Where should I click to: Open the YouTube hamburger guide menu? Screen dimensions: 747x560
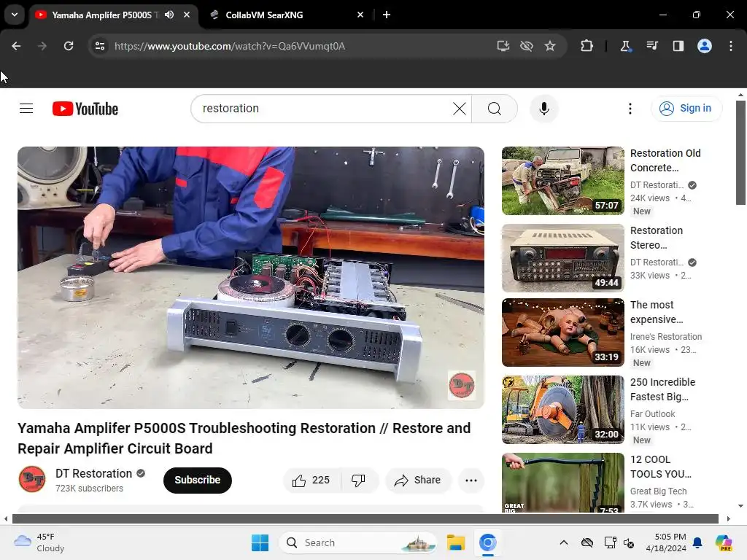tap(26, 109)
